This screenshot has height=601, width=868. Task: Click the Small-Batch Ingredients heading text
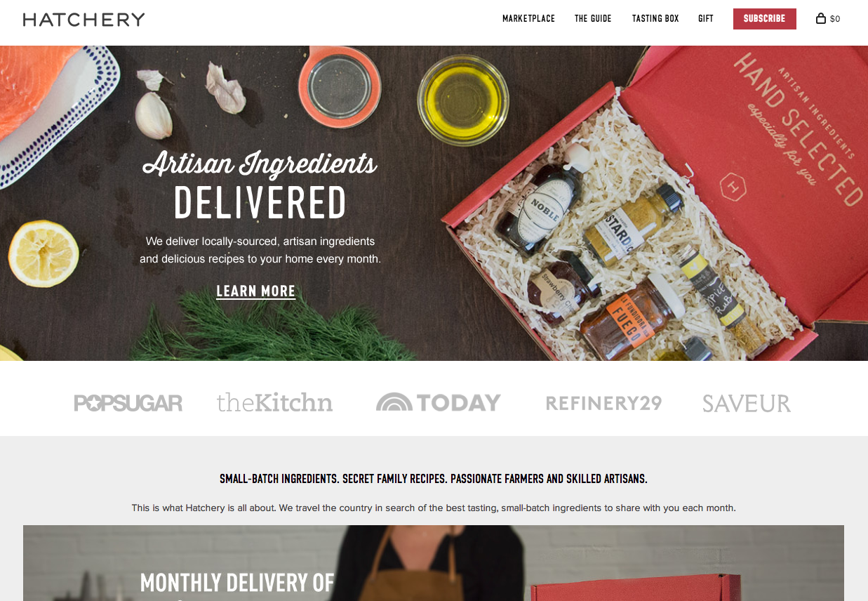pos(434,479)
